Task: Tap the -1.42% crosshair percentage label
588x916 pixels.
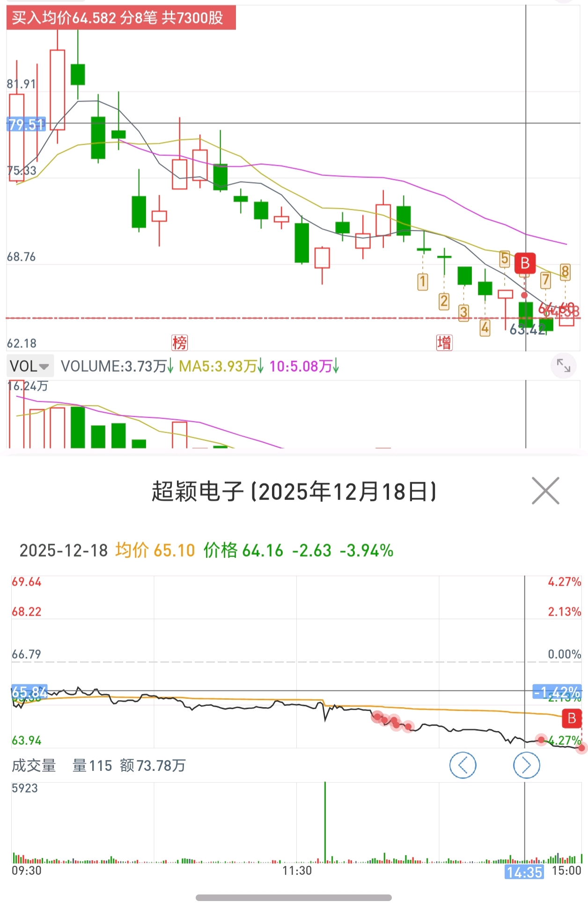Action: click(x=557, y=692)
